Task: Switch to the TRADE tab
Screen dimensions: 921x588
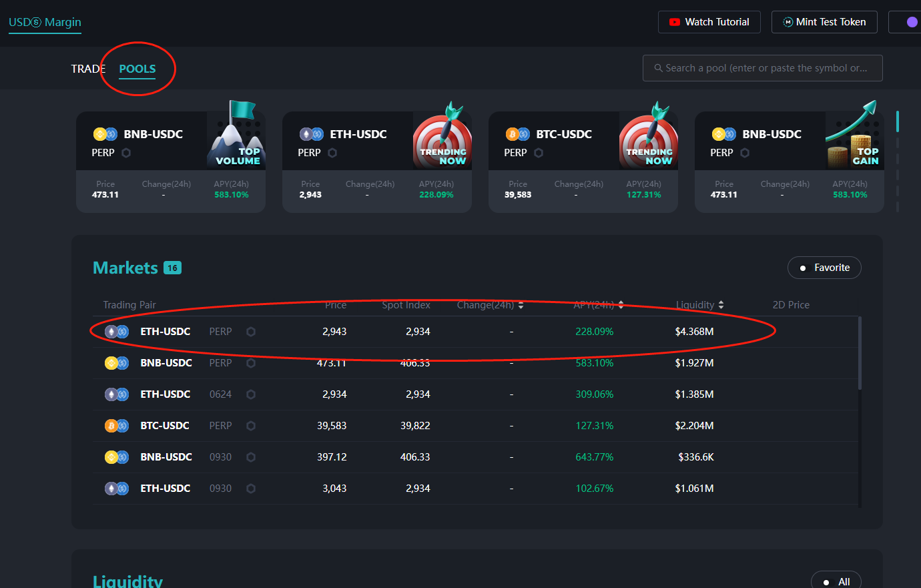Action: (88, 69)
